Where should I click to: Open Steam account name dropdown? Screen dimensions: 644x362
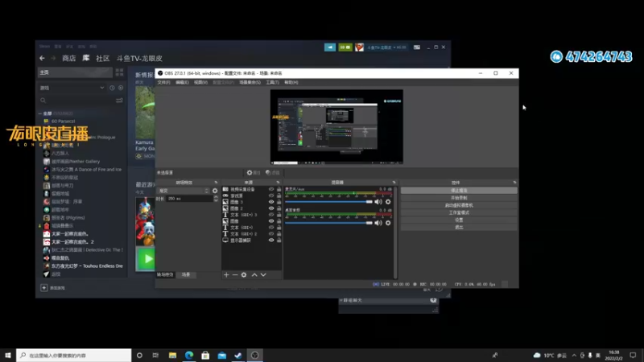pyautogui.click(x=387, y=47)
